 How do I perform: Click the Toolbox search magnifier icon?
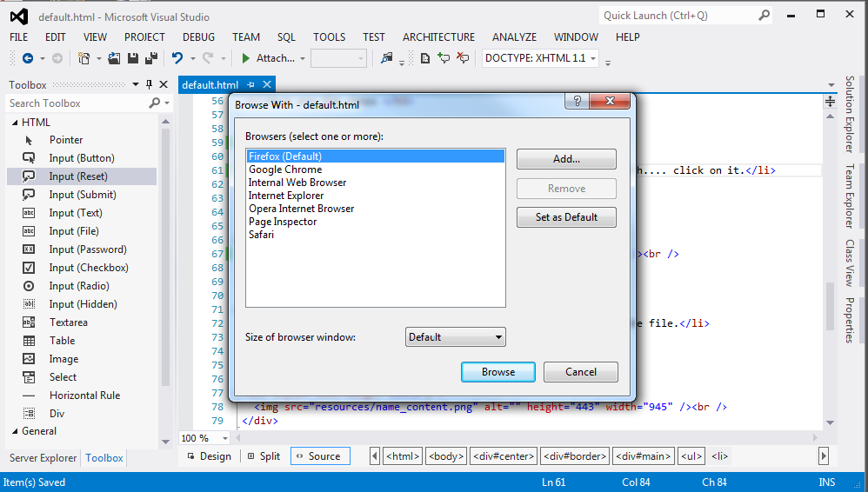[x=155, y=103]
